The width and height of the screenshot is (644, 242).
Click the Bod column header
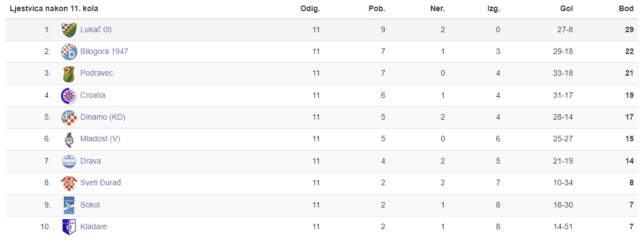pos(626,9)
